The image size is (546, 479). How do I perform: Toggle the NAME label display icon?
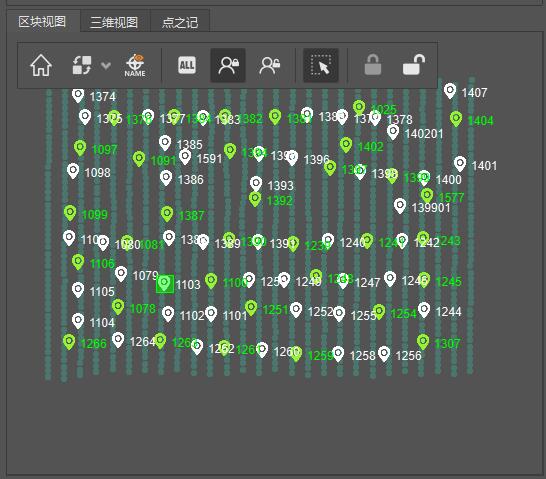click(x=135, y=65)
